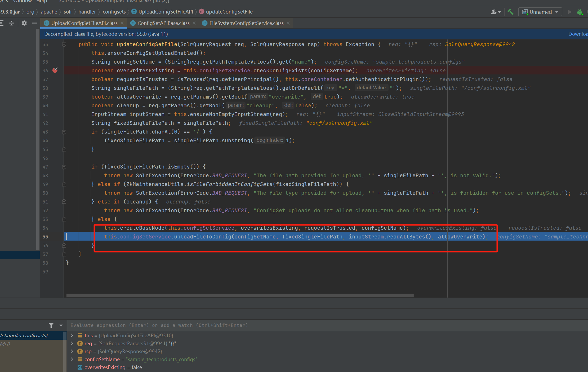Switch to ConfigSetAPIBase.class tab
Screen dimensions: 588x372
163,23
